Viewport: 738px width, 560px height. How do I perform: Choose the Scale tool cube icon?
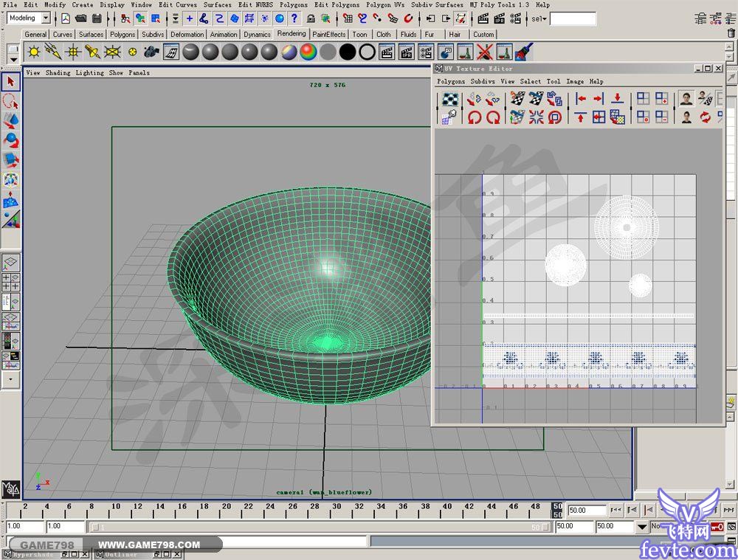(10, 159)
